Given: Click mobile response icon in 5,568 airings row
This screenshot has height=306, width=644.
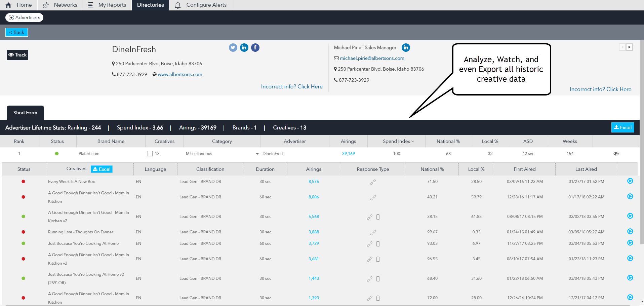Looking at the screenshot, I should click(x=378, y=217).
